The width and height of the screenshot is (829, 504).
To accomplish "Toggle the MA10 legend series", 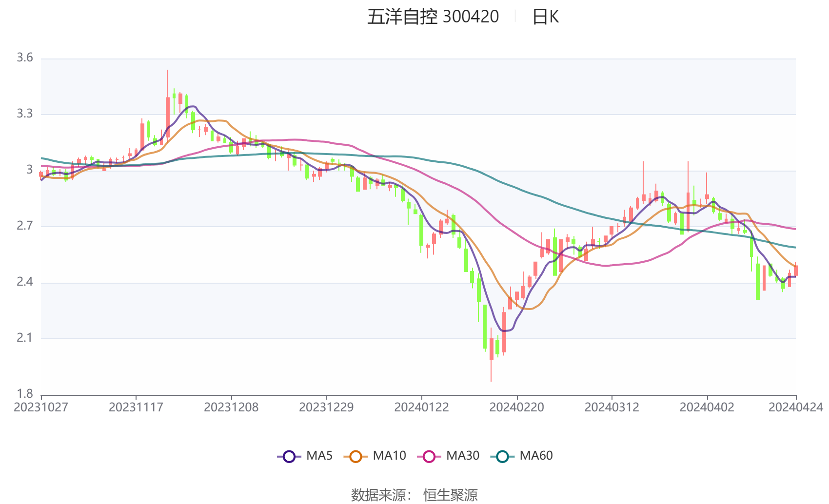I will click(x=375, y=456).
